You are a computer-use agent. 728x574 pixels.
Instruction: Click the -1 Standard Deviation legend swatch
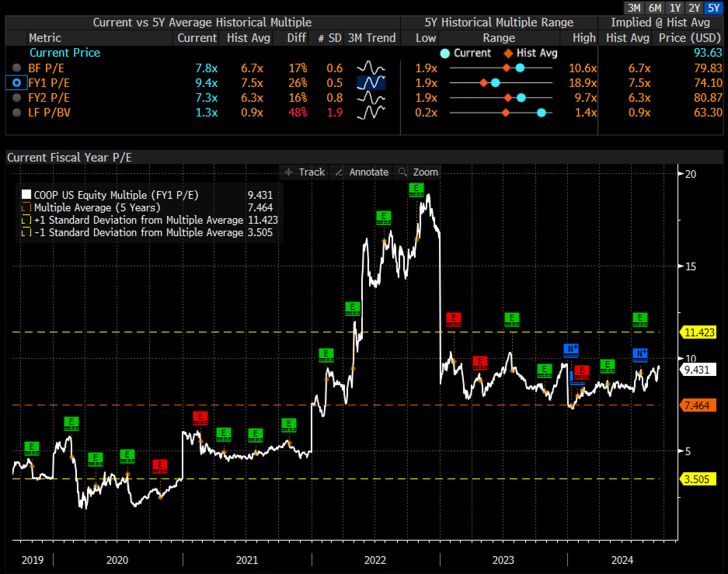pos(26,232)
